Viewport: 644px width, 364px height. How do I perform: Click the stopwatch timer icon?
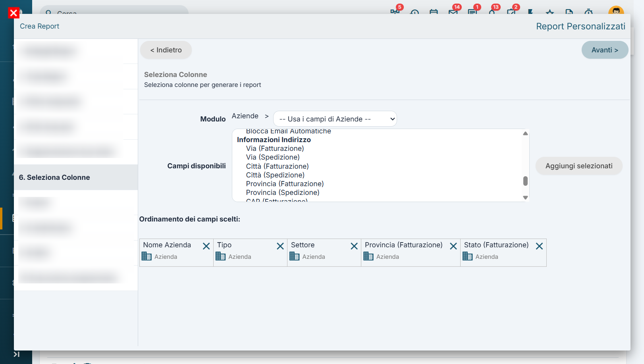(x=589, y=12)
